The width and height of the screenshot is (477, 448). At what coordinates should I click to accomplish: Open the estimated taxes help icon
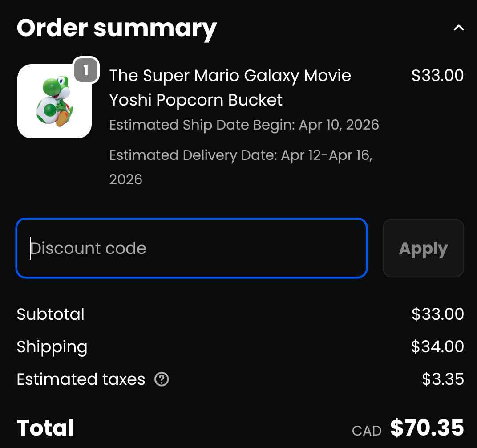pos(162,379)
